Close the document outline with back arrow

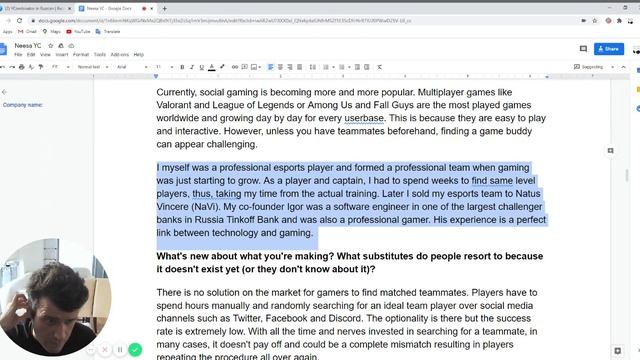[x=4, y=92]
